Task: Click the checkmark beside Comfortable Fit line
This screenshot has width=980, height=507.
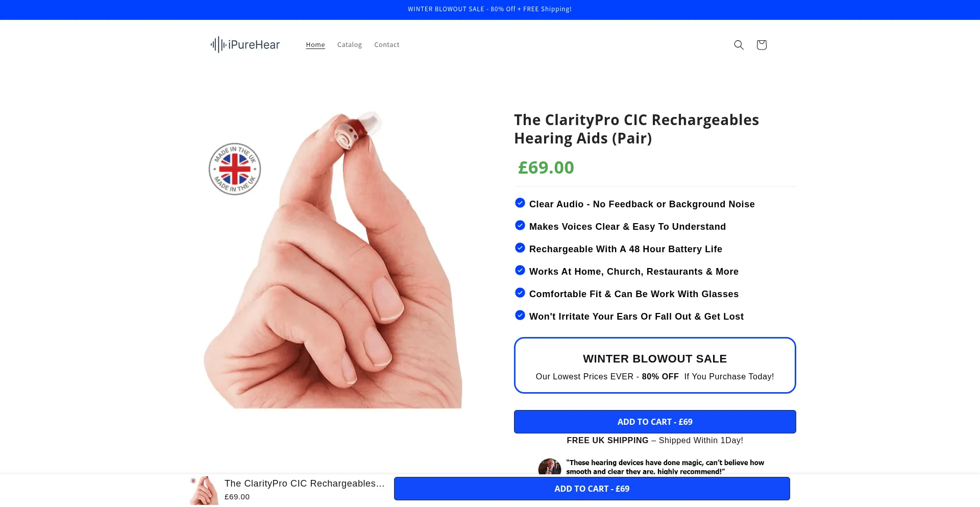Action: tap(520, 293)
